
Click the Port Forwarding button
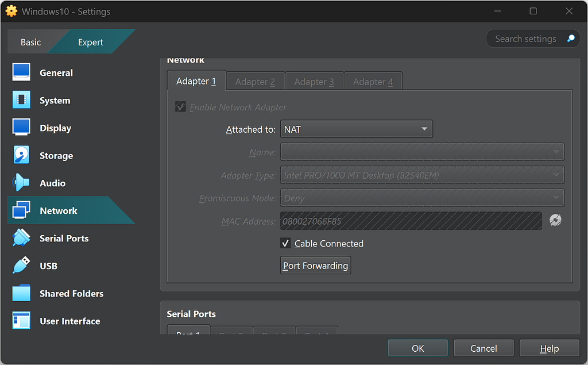tap(315, 266)
